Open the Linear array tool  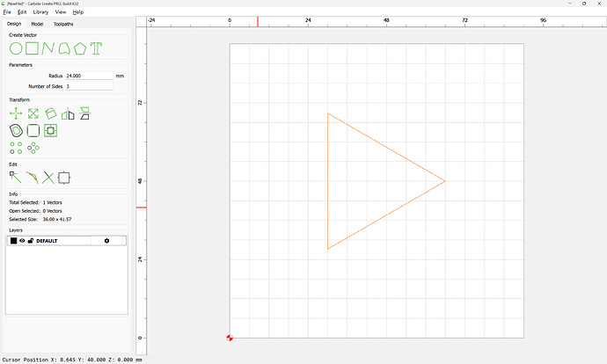click(x=16, y=148)
